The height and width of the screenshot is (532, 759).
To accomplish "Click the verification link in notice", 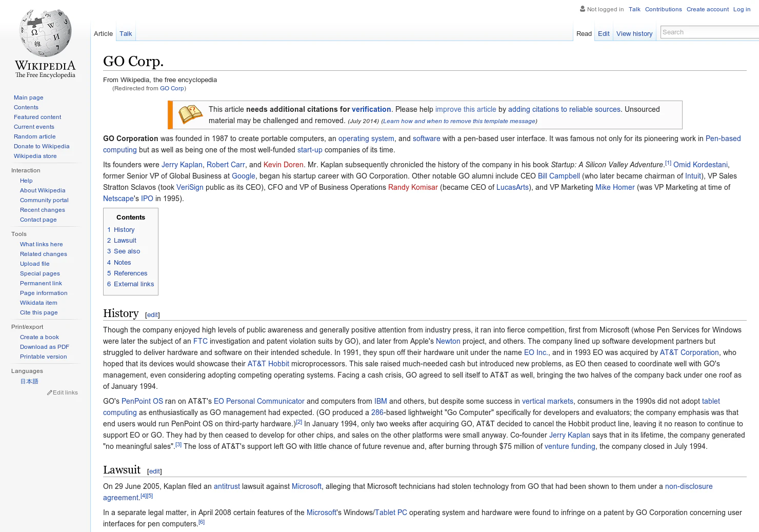I will point(371,109).
